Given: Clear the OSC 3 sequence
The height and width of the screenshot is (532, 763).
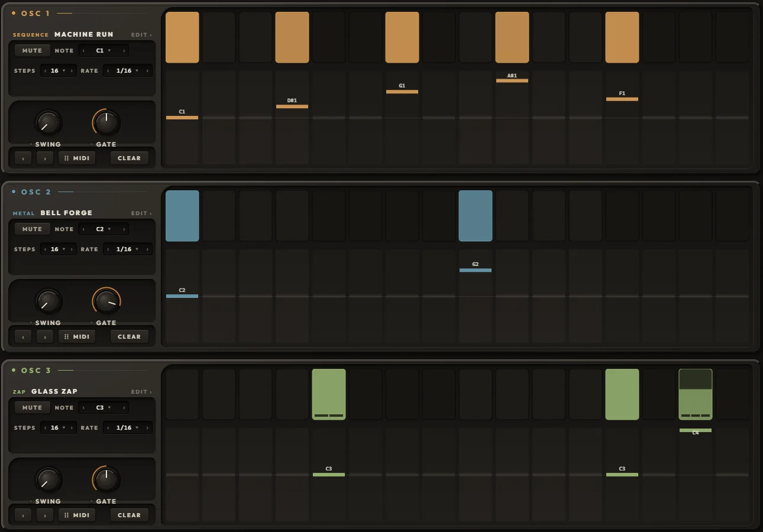Looking at the screenshot, I should pyautogui.click(x=129, y=515).
